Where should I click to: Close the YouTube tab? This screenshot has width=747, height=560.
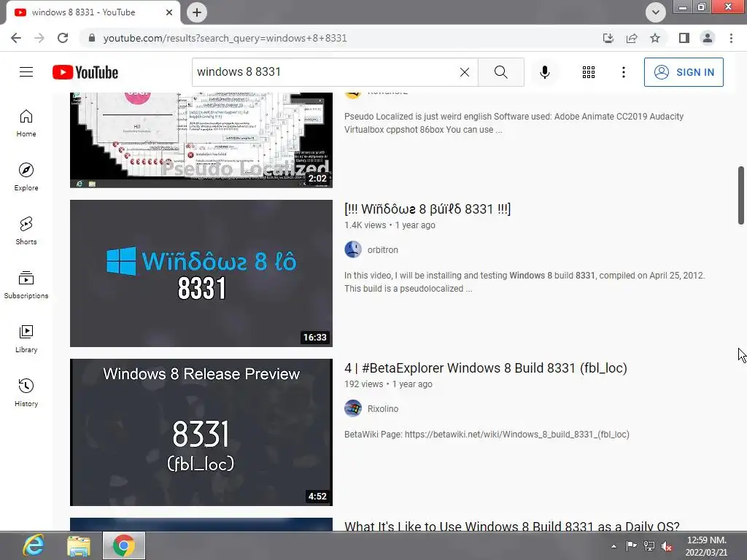pos(169,12)
